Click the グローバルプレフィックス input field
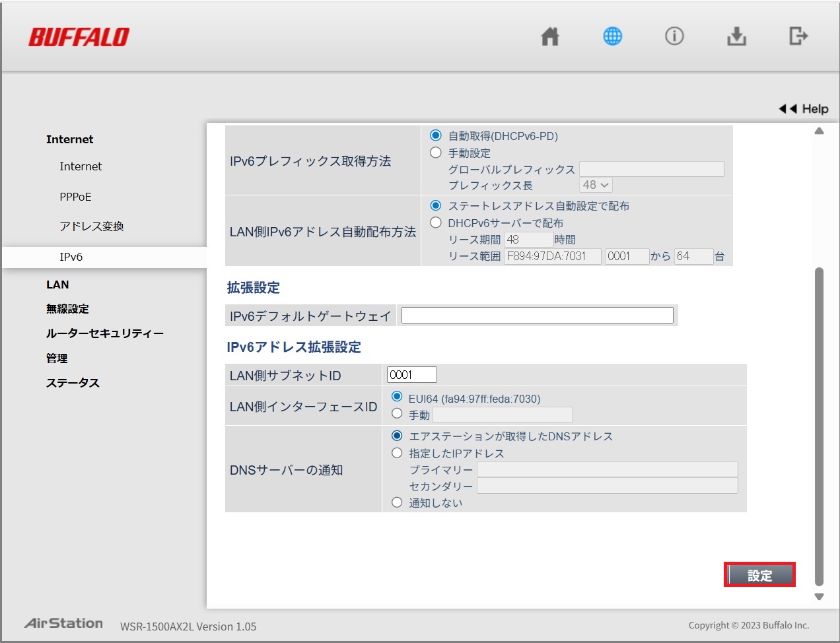The height and width of the screenshot is (643, 840). [x=652, y=169]
